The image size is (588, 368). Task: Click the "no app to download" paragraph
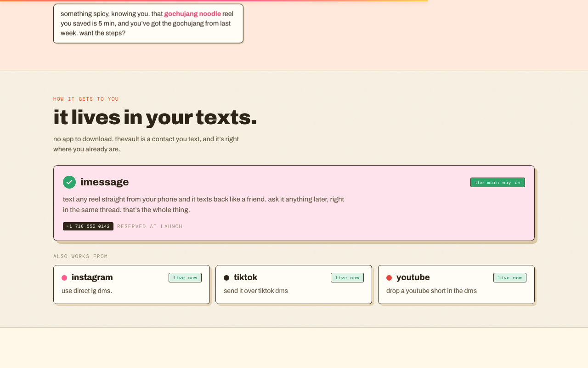146,144
